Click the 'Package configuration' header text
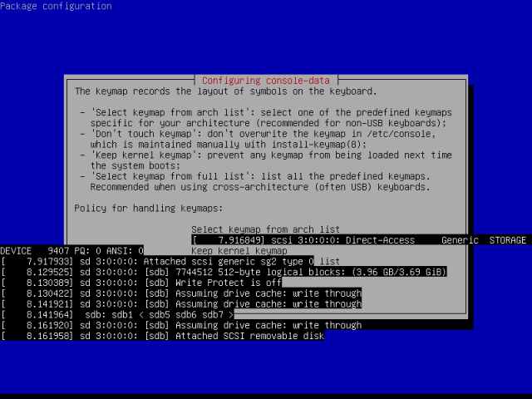This screenshot has width=532, height=399. coord(56,6)
